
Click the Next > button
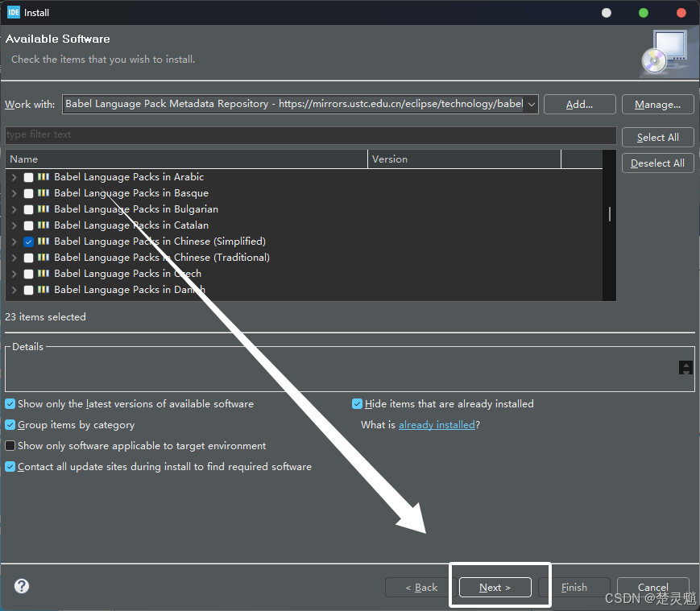[495, 588]
